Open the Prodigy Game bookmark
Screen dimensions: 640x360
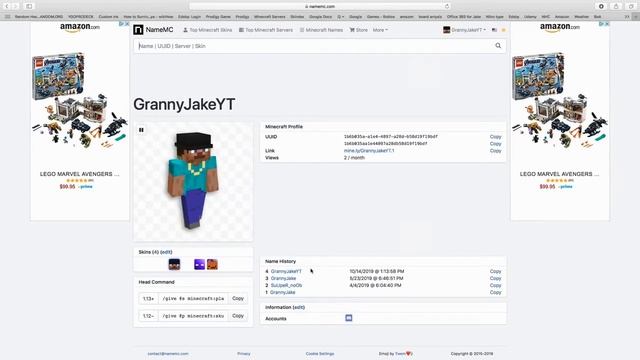pyautogui.click(x=218, y=17)
